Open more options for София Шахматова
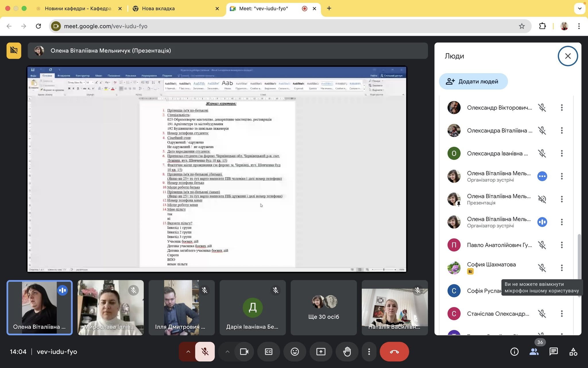 coord(562,268)
